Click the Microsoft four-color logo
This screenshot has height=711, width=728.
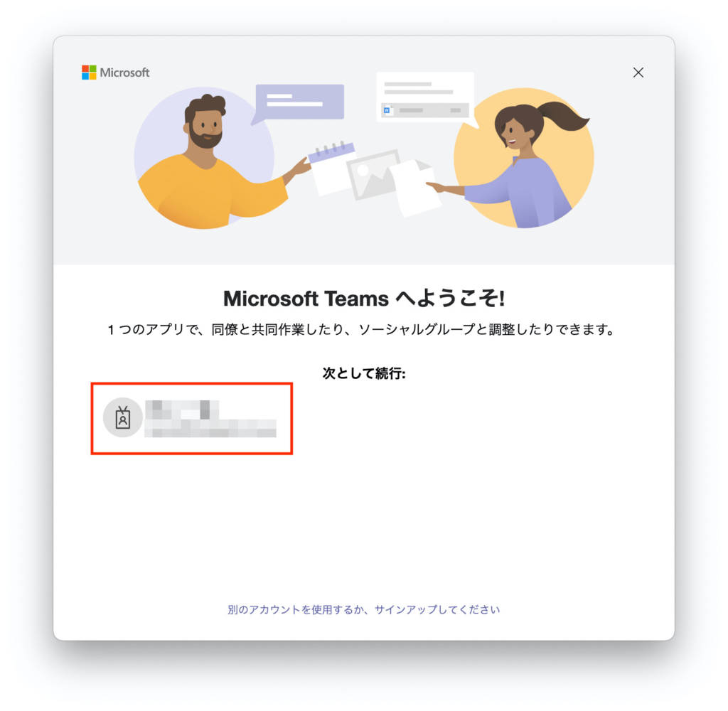[89, 73]
